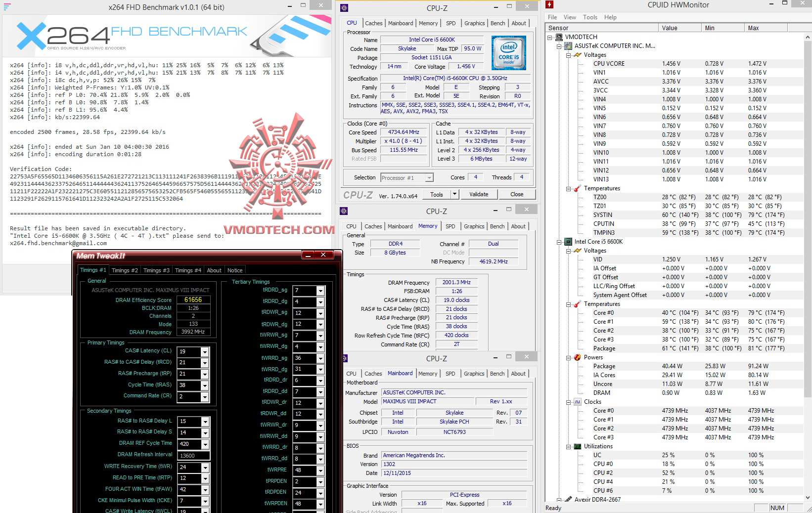Screen dimensions: 812x513
Task: Collapse the Clocks section in HWMonitor
Action: (x=569, y=402)
